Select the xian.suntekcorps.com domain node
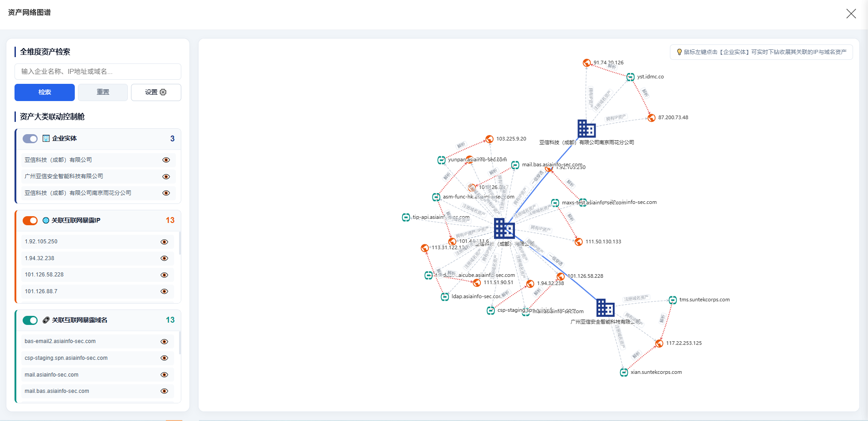Screen dimensions: 868x421 624,373
